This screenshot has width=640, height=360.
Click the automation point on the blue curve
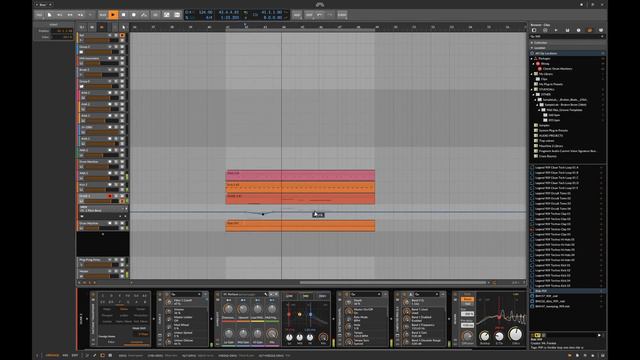tap(263, 214)
